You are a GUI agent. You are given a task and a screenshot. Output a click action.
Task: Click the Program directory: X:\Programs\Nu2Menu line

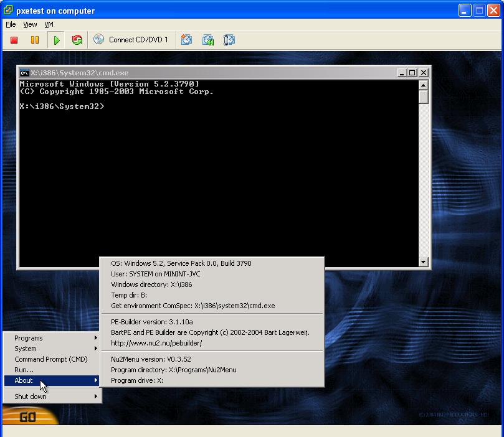[x=212, y=370]
